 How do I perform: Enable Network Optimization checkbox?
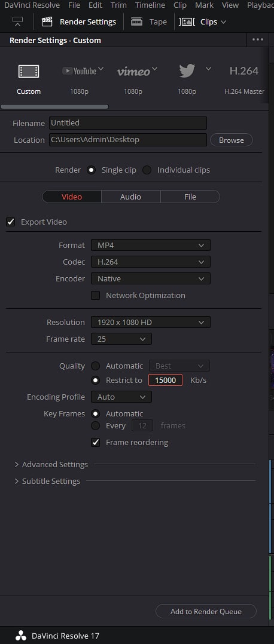[96, 295]
